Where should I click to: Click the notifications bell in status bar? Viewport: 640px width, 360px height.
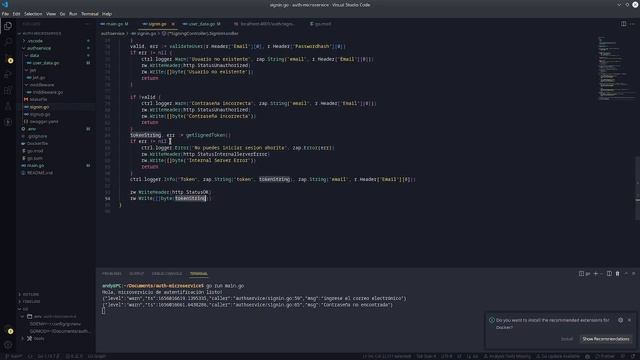(x=634, y=356)
